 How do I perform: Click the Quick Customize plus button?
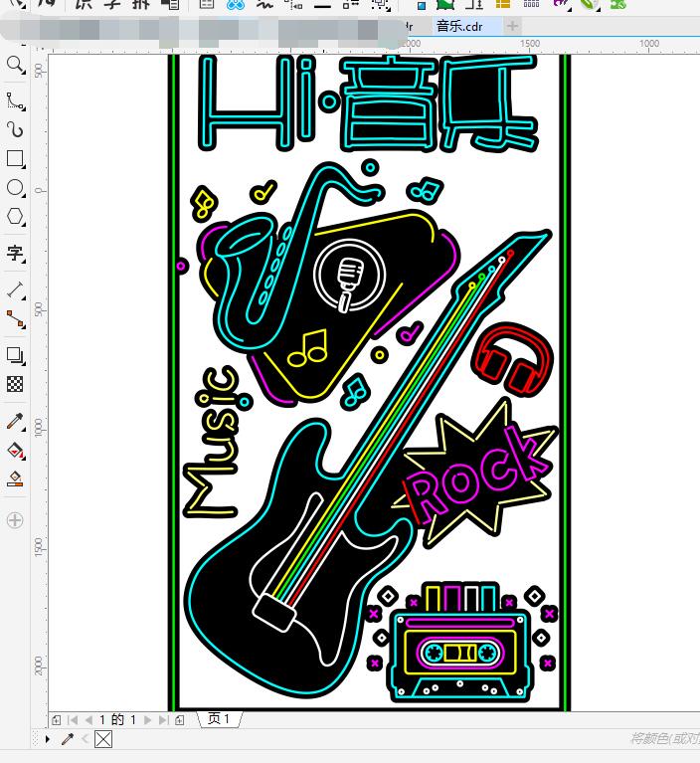(15, 519)
